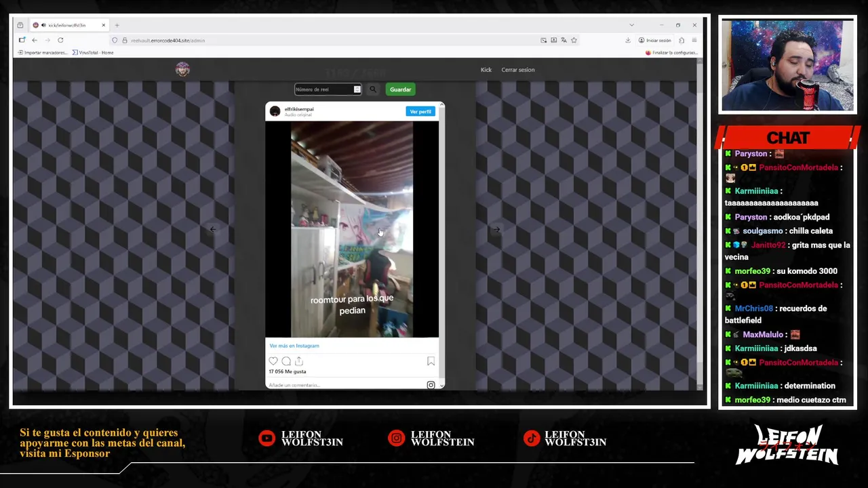Close the kick/leifonwolfst3in tab

click(103, 25)
